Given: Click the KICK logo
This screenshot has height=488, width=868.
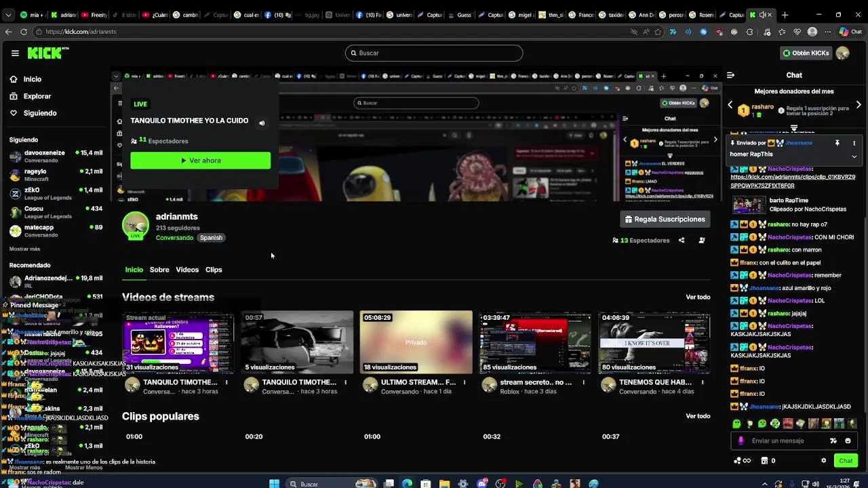Looking at the screenshot, I should pyautogui.click(x=47, y=53).
